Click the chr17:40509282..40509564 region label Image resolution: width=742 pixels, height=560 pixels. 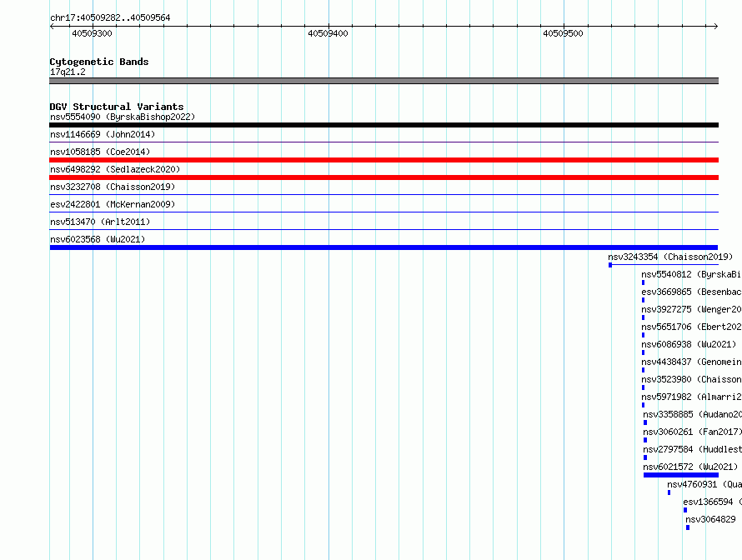[110, 17]
